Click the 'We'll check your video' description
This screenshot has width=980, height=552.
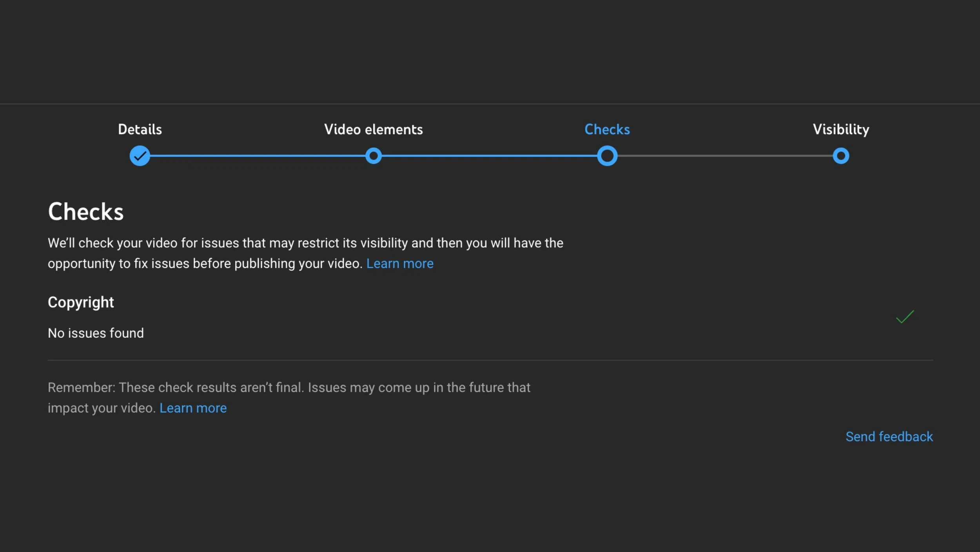click(x=305, y=253)
